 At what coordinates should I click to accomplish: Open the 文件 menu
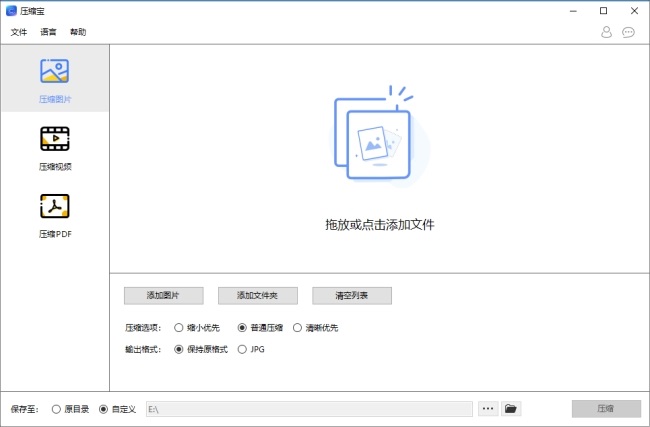click(x=19, y=32)
